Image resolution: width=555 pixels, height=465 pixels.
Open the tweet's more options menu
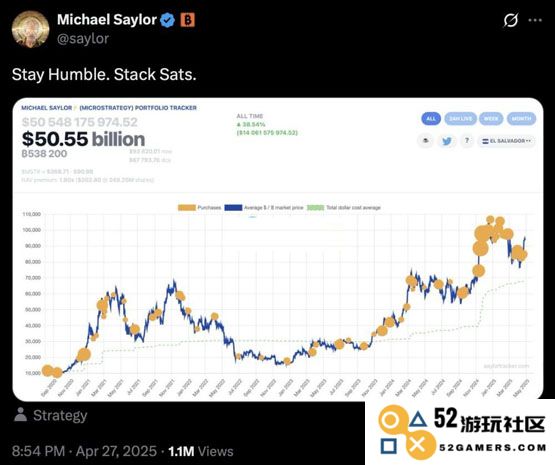(x=535, y=20)
